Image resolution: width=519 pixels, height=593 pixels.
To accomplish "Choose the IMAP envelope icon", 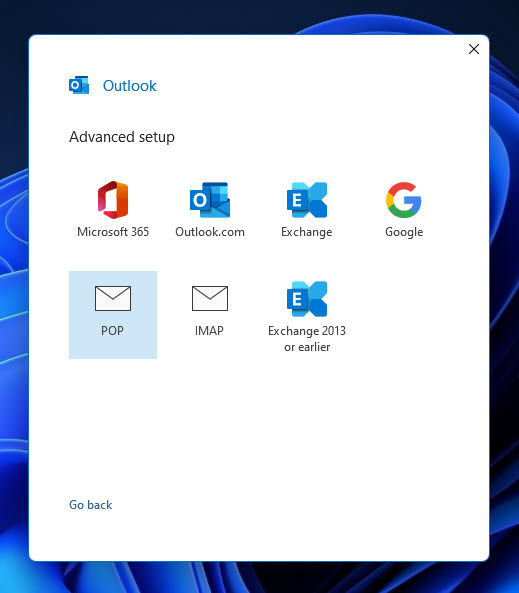I will [210, 298].
